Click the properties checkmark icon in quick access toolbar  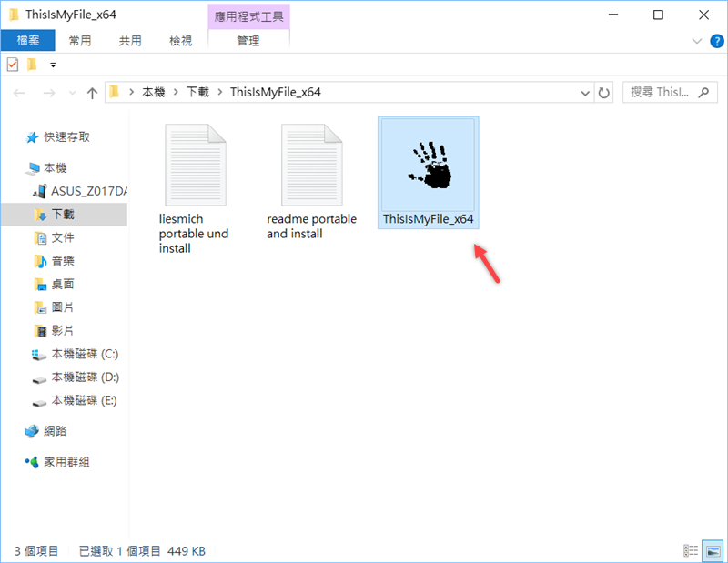[13, 65]
